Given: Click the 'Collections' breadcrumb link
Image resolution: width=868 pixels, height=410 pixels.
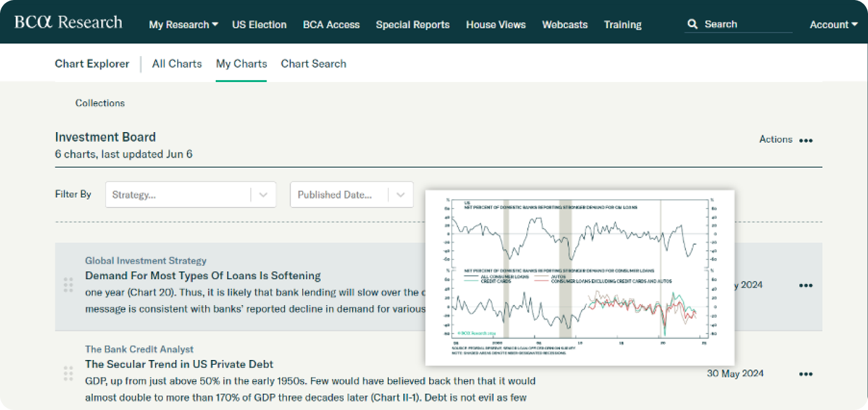Looking at the screenshot, I should pyautogui.click(x=100, y=103).
